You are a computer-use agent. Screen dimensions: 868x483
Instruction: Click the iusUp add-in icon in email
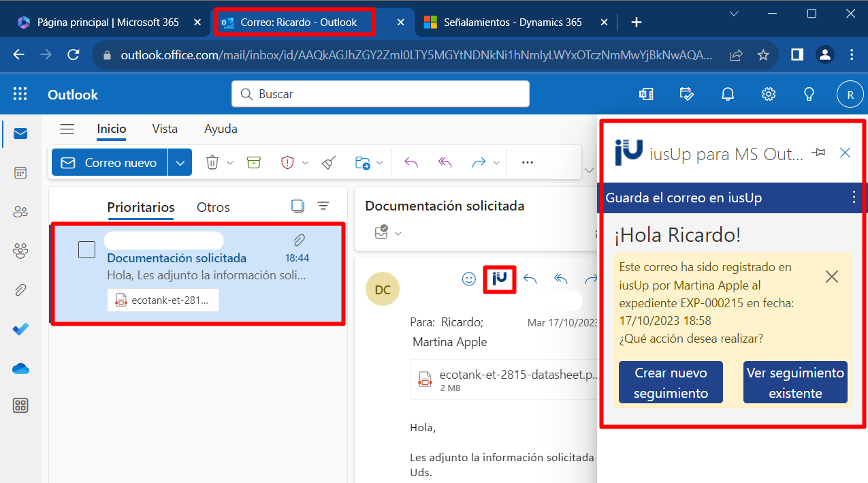(500, 279)
